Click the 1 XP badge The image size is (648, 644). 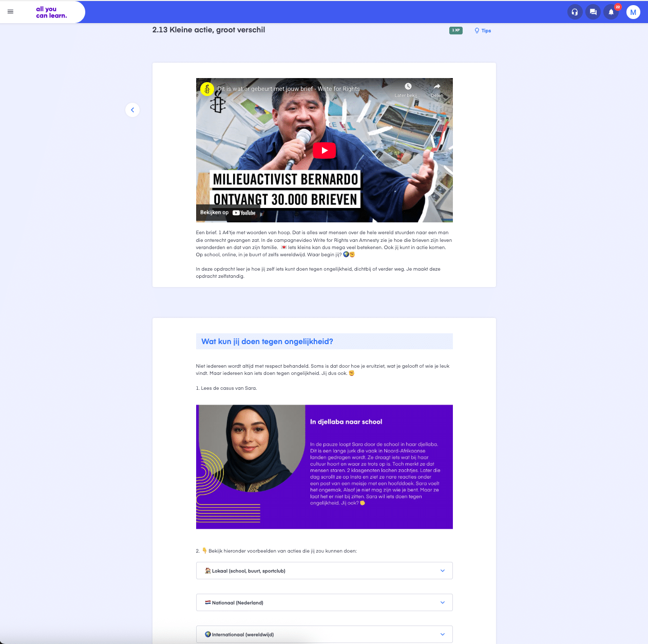pos(455,30)
